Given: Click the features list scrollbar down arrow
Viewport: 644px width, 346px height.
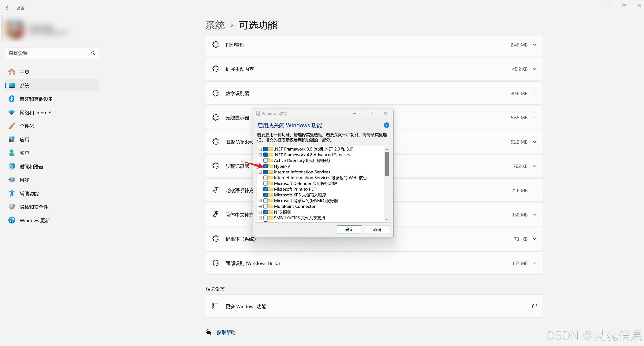Looking at the screenshot, I should click(387, 219).
